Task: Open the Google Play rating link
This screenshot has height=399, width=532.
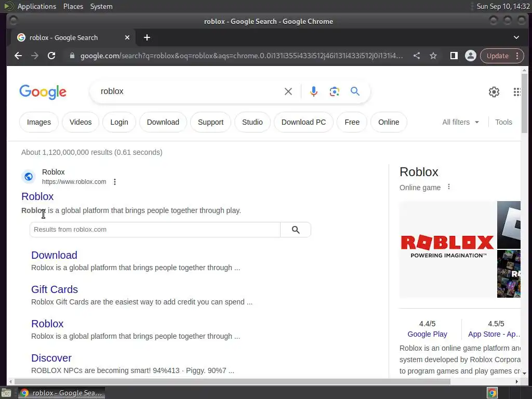Action: click(x=427, y=334)
